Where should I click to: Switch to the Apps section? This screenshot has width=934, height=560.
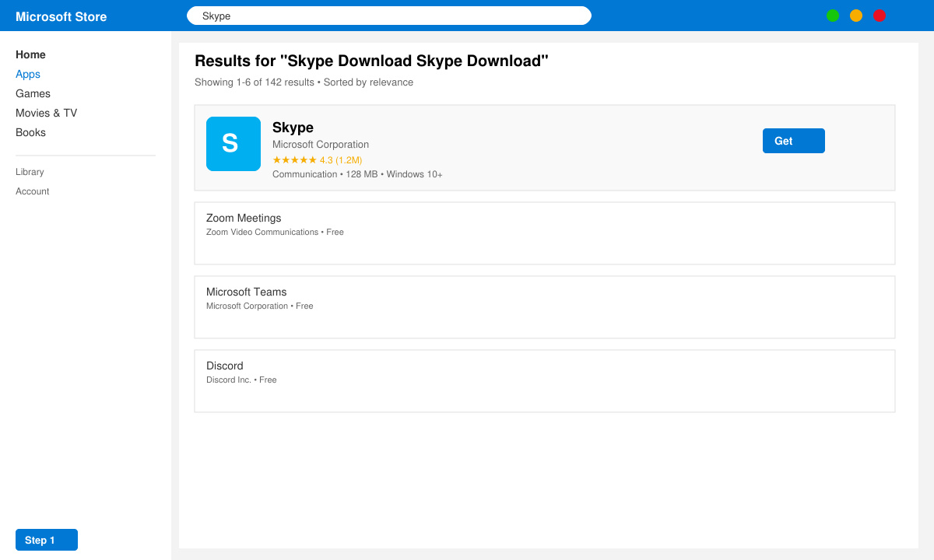tap(28, 74)
